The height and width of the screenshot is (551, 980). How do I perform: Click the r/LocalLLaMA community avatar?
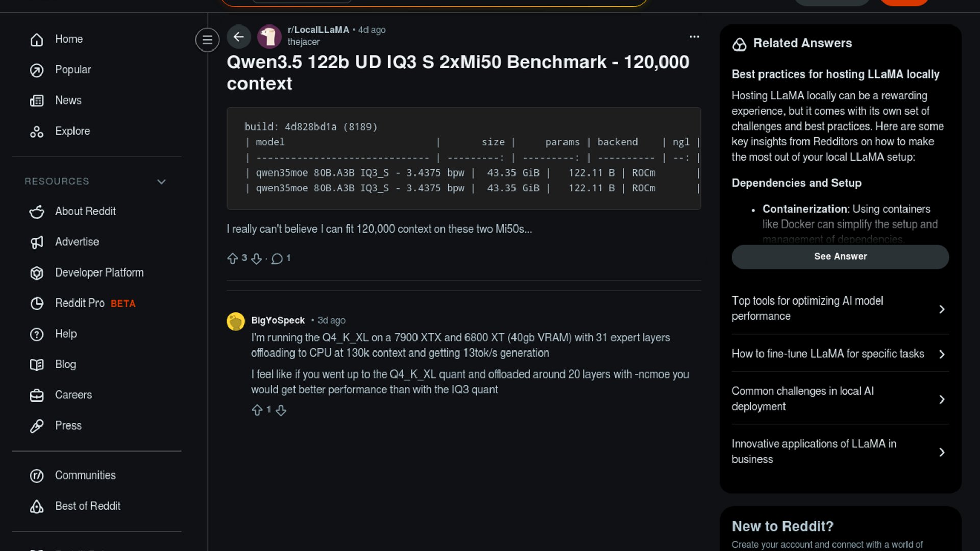[269, 37]
